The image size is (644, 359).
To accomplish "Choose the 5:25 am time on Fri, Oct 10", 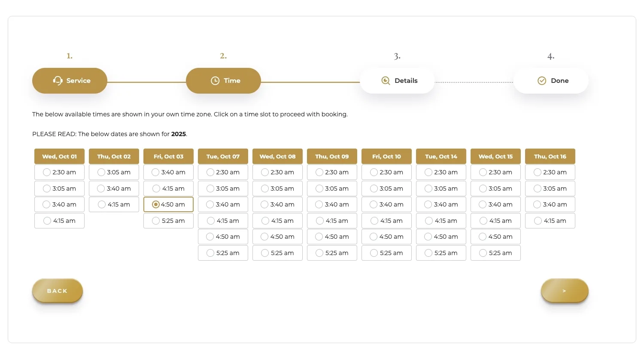I will tap(386, 253).
